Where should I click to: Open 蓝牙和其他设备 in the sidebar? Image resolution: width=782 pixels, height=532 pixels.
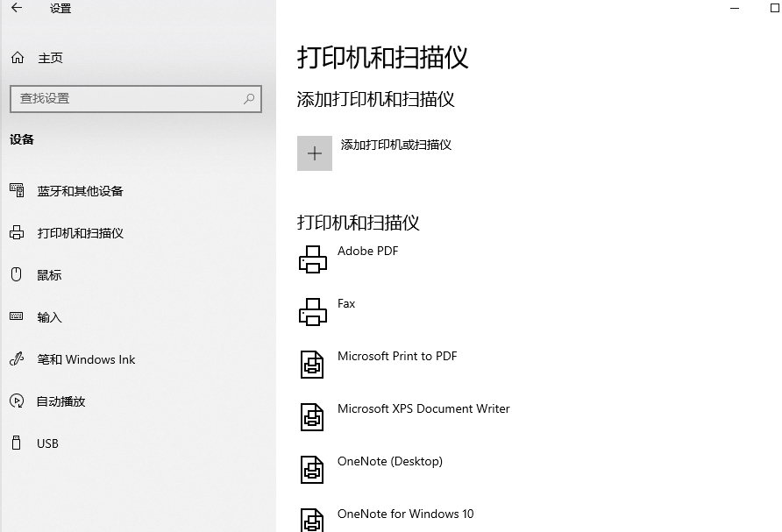pyautogui.click(x=80, y=191)
